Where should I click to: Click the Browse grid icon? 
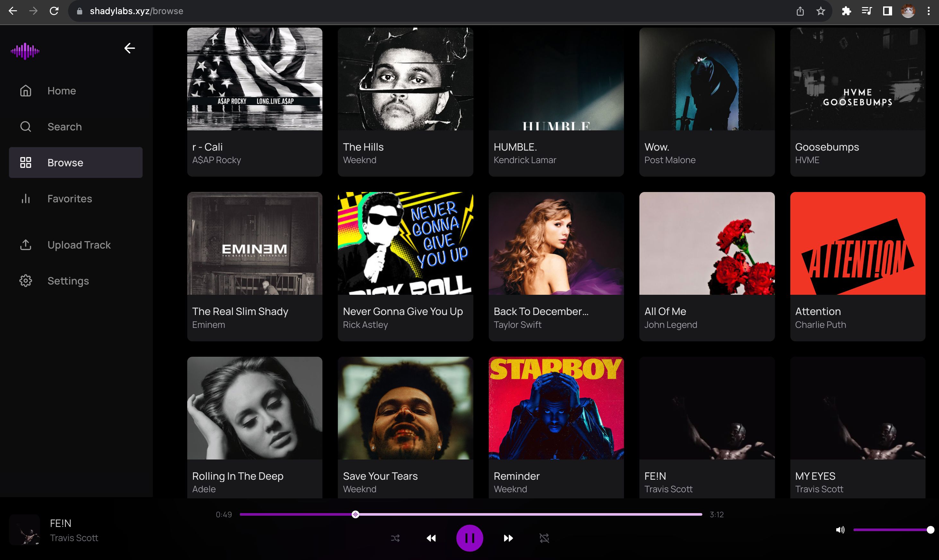(x=26, y=163)
